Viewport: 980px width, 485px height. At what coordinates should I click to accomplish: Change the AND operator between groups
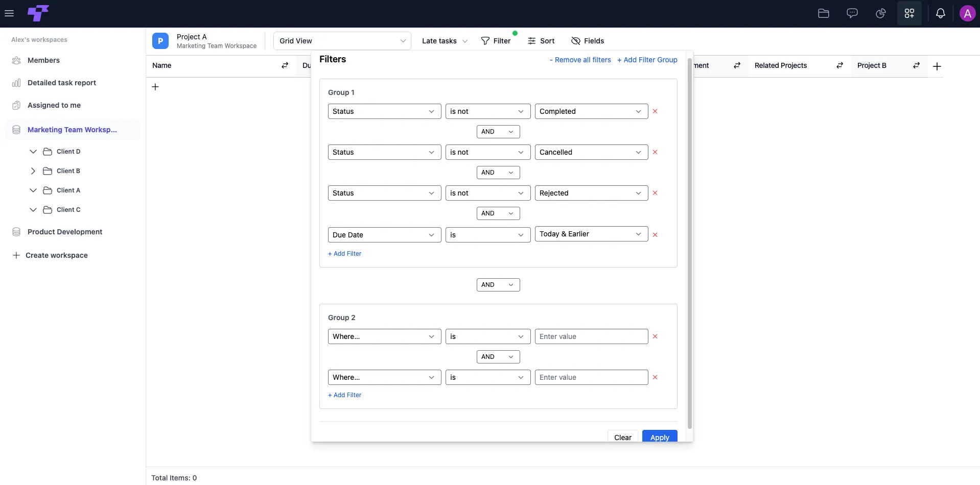pos(498,285)
